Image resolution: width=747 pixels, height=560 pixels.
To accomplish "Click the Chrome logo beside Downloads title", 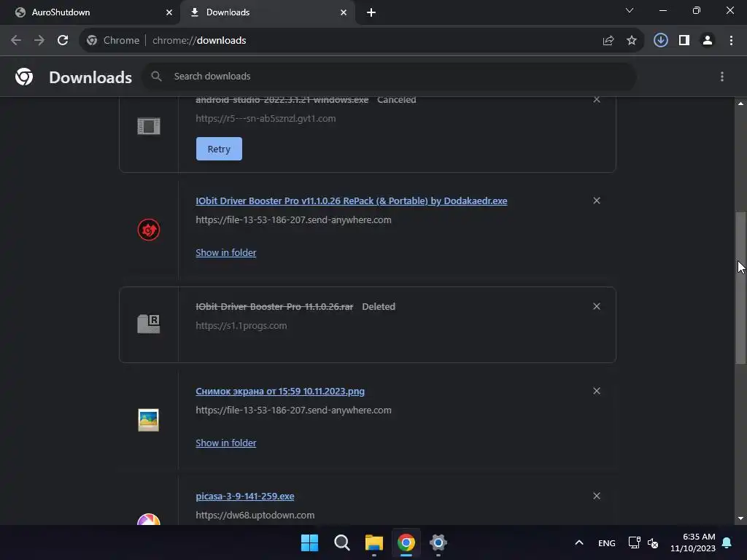I will tap(24, 77).
